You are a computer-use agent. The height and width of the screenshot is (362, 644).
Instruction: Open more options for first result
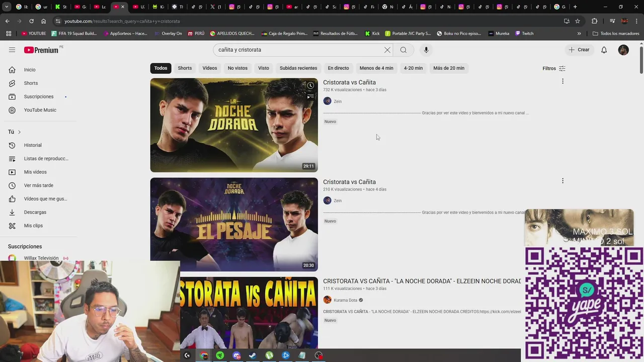click(562, 81)
